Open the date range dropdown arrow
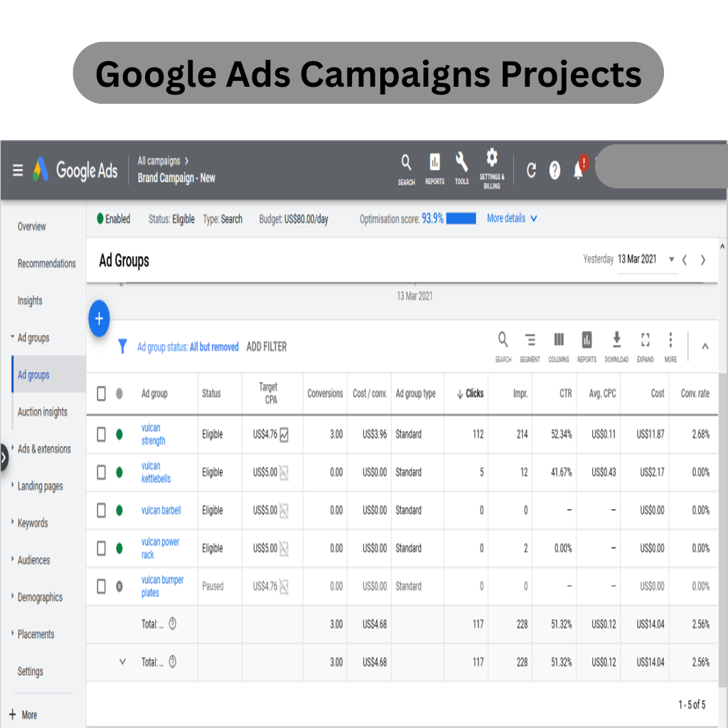Screen dimensions: 728x728 [671, 259]
